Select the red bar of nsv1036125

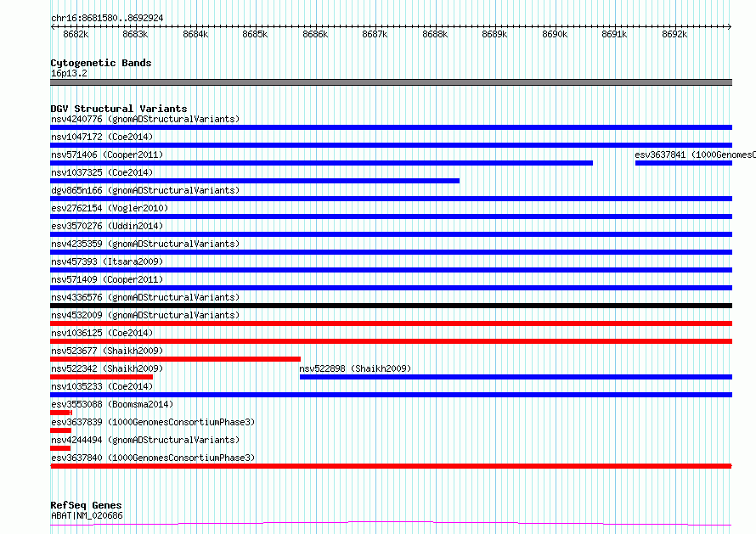(391, 341)
